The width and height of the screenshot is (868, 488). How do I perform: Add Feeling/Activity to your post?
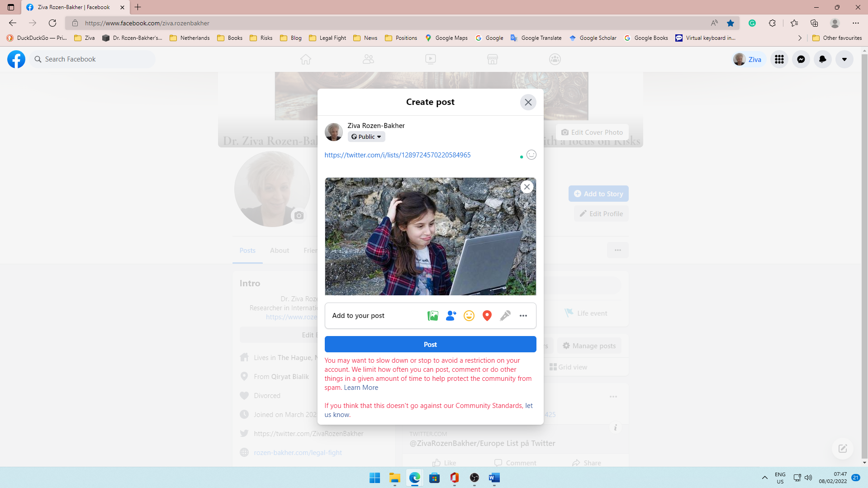(x=469, y=316)
